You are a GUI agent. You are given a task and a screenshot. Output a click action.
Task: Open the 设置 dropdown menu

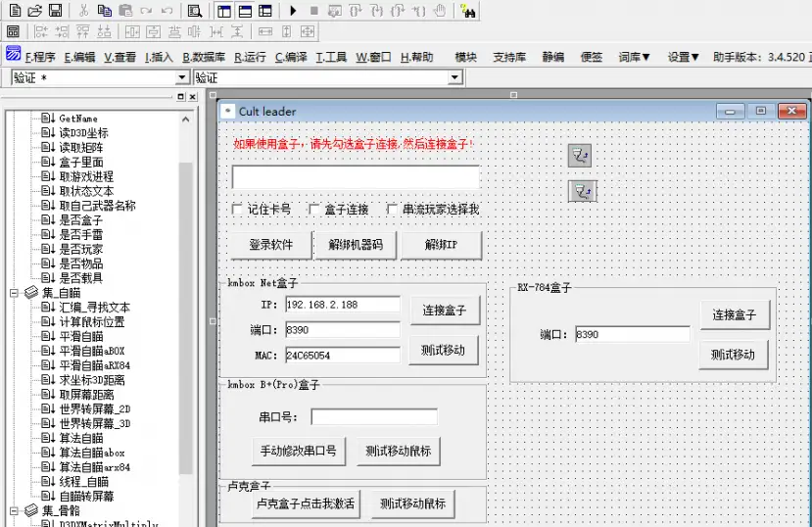click(x=683, y=57)
